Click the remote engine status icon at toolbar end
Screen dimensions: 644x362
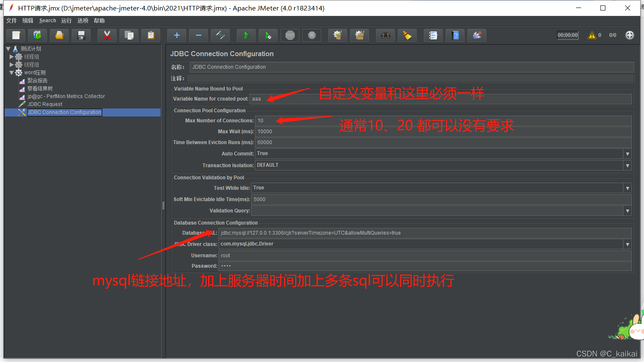630,35
